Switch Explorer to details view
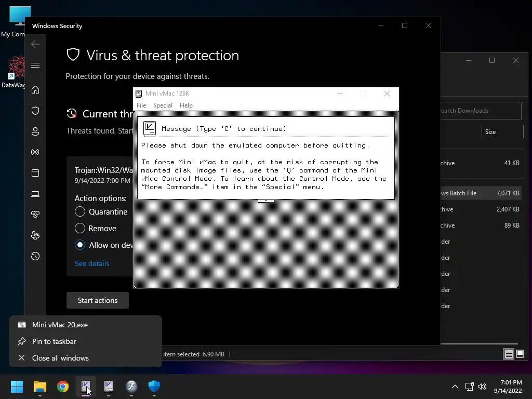The width and height of the screenshot is (532, 399). 509,354
